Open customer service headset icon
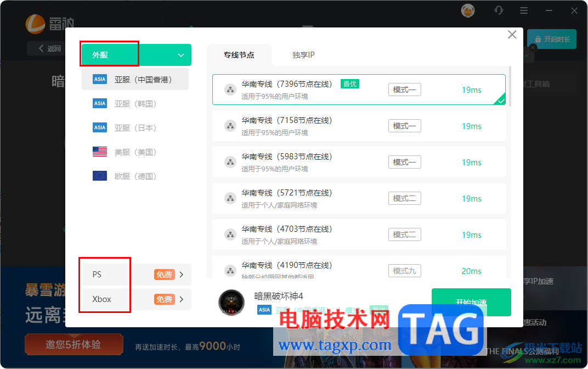This screenshot has height=369, width=588. [499, 10]
